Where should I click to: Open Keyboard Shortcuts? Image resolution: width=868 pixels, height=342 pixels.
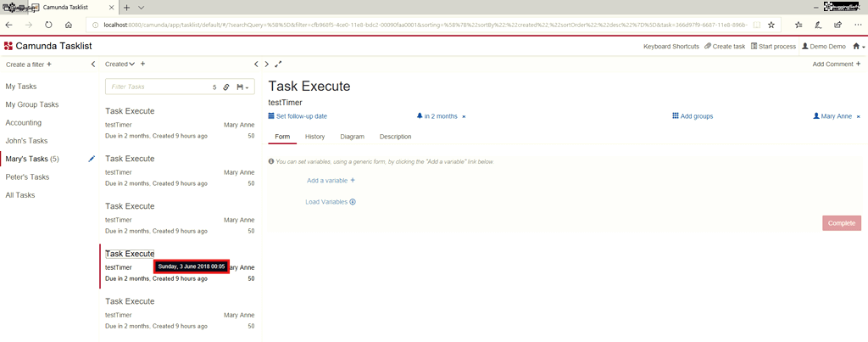(671, 47)
